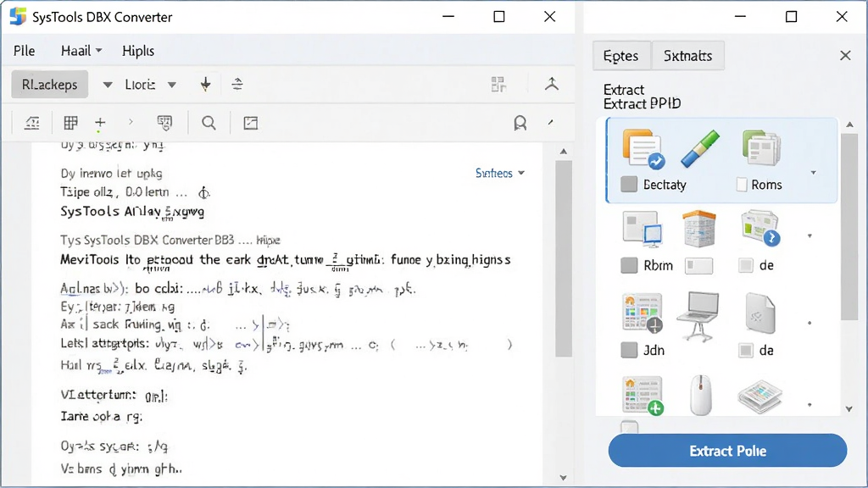Image resolution: width=868 pixels, height=488 pixels.
Task: Click the left pane scrollbar up arrow
Action: 564,152
